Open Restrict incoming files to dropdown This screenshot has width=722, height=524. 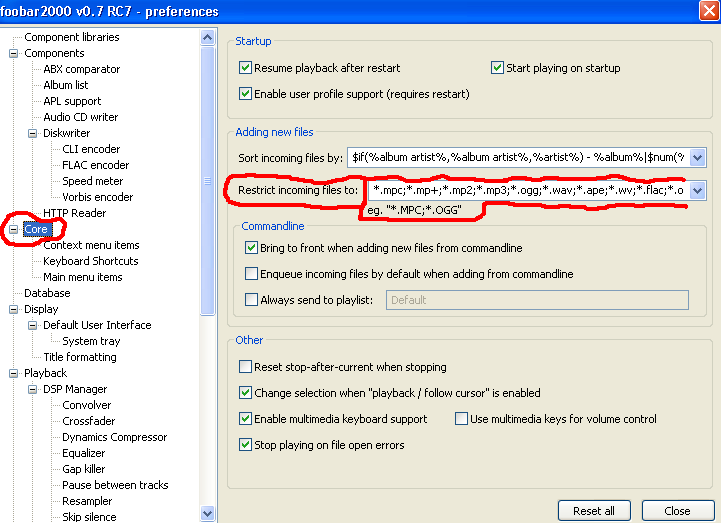698,190
